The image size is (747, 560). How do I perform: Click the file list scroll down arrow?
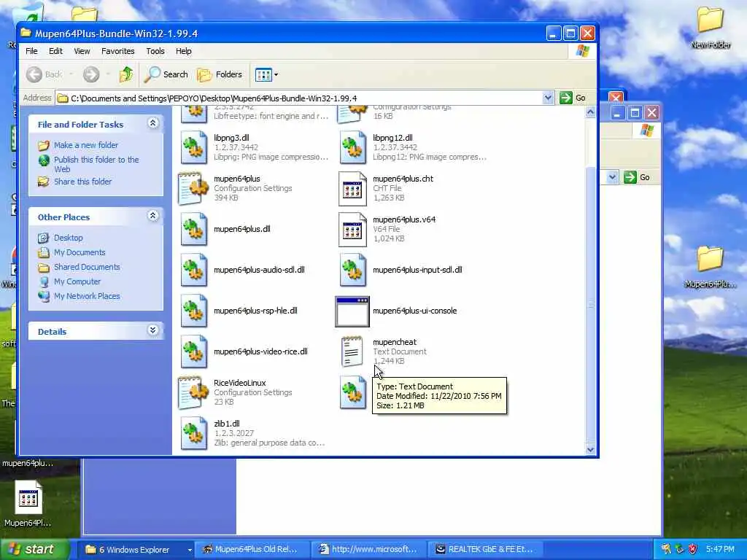(591, 449)
